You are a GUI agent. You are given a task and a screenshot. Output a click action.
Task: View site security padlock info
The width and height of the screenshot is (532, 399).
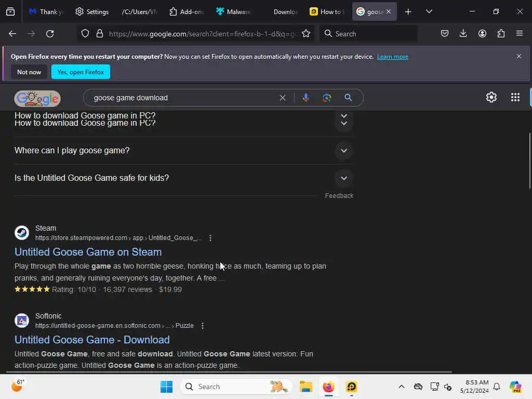(x=100, y=34)
